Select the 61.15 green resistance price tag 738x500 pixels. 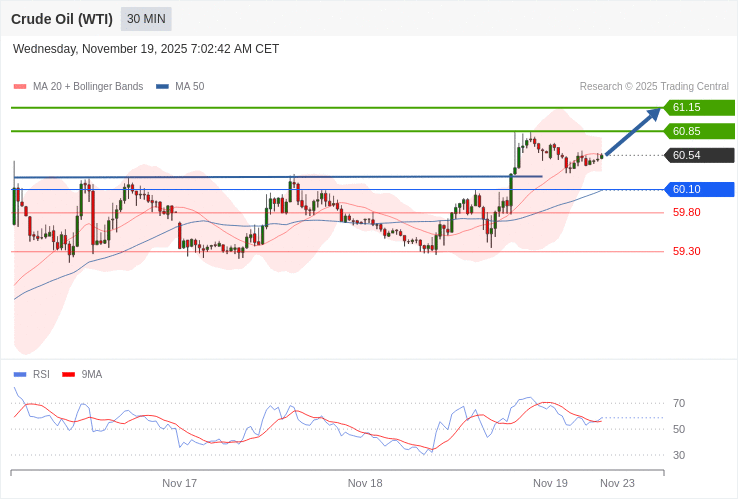(699, 108)
